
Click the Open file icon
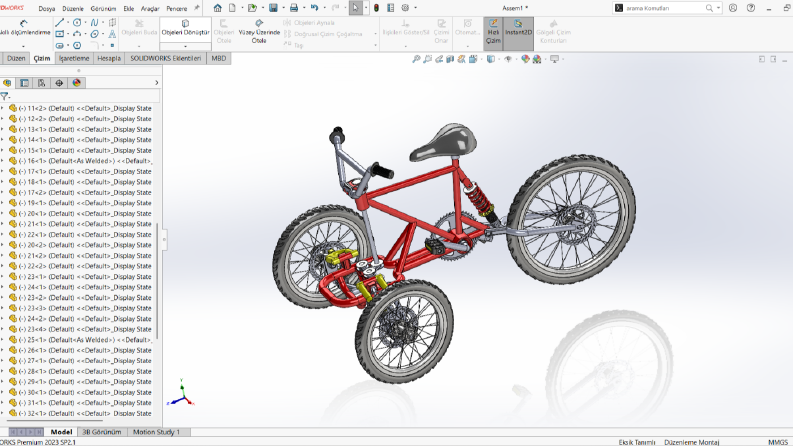(252, 8)
